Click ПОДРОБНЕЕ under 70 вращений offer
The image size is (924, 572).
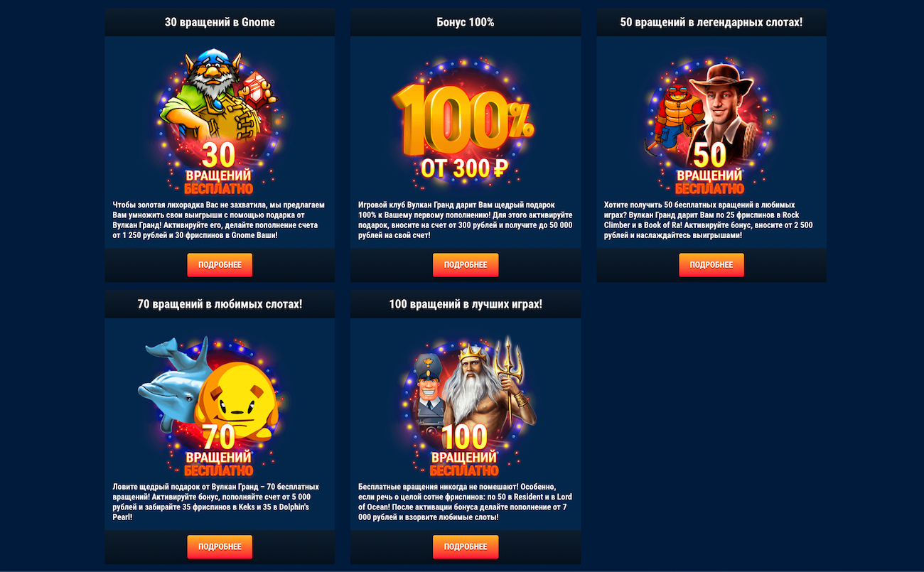coord(220,547)
